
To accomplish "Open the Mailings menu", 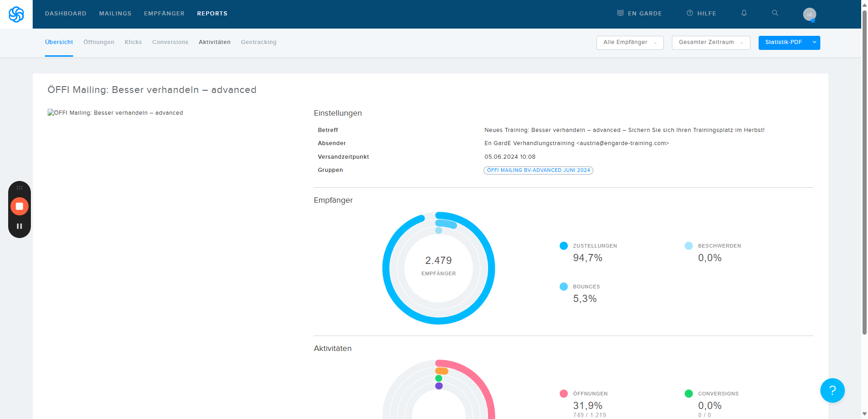I will pyautogui.click(x=115, y=14).
